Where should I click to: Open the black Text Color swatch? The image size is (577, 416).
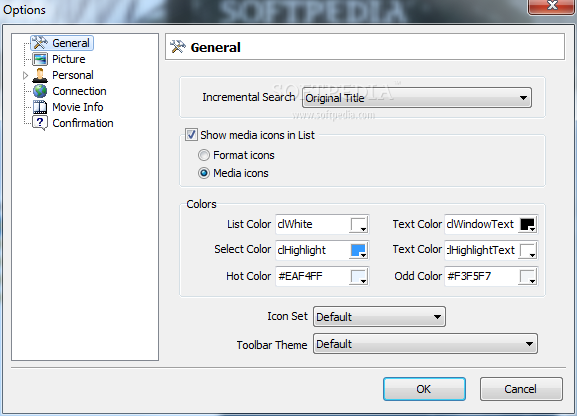pos(528,225)
